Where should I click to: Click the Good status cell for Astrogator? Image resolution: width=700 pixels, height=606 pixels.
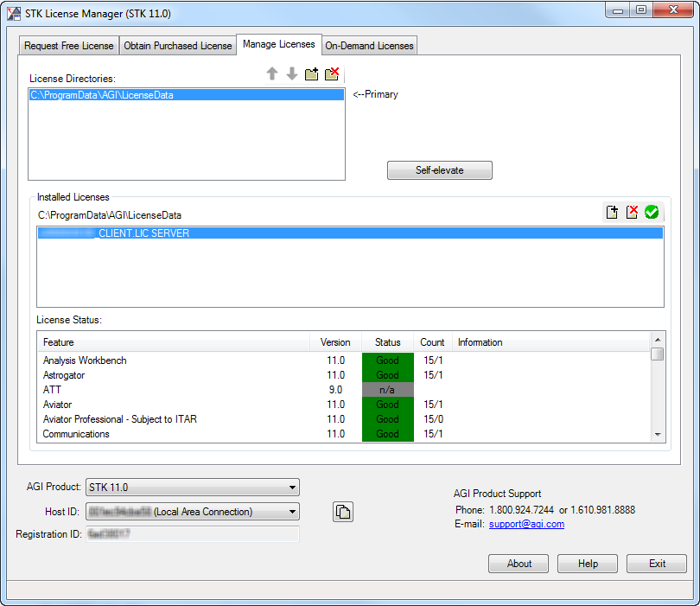tap(387, 375)
